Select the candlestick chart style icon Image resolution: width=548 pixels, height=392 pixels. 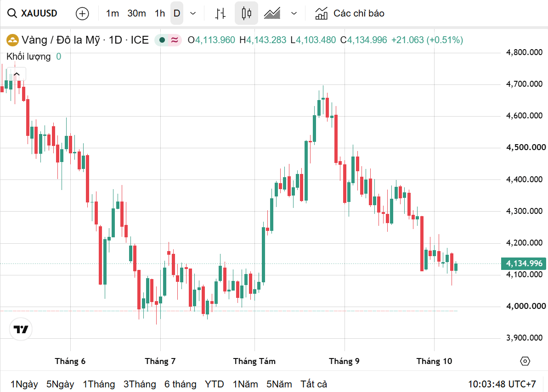click(x=246, y=13)
